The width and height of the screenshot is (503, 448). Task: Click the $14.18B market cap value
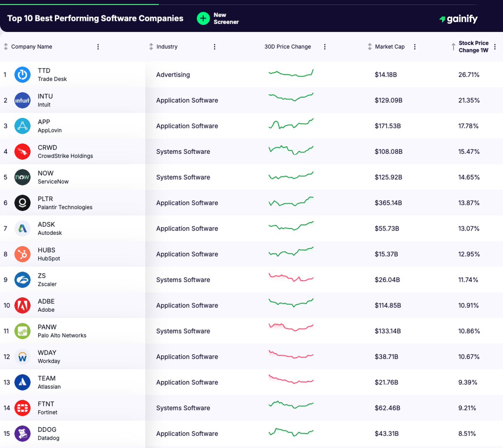[x=386, y=75]
